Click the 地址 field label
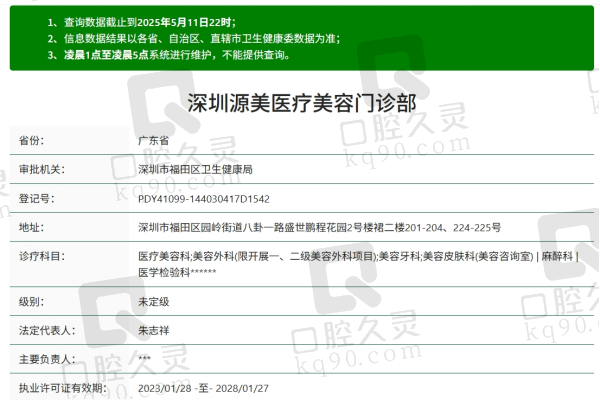This screenshot has height=400, width=600. (31, 227)
